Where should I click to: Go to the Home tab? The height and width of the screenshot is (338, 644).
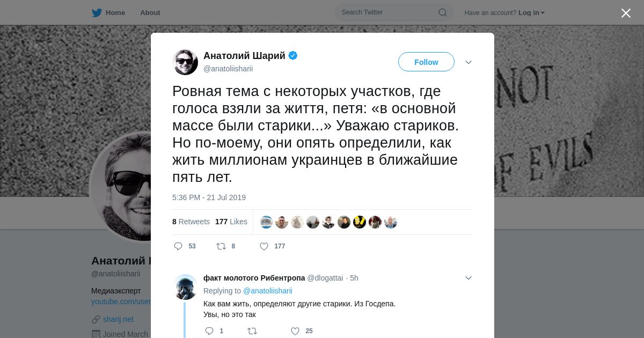tap(108, 12)
